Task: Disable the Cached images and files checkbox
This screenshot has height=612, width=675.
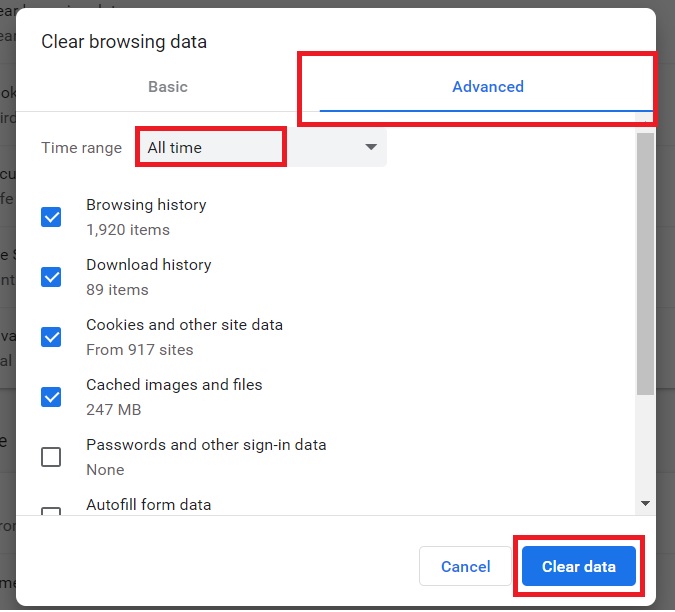Action: [x=51, y=397]
